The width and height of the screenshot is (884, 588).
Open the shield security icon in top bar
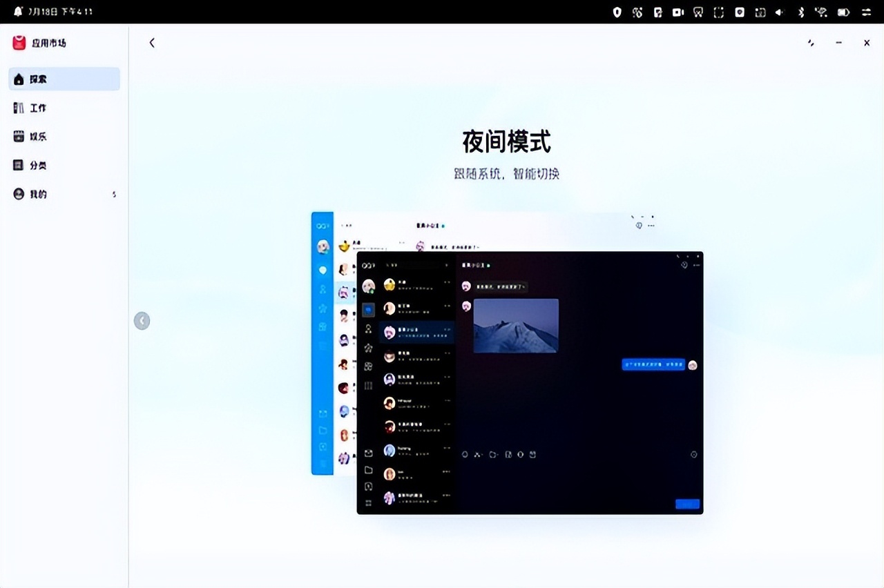pyautogui.click(x=617, y=12)
